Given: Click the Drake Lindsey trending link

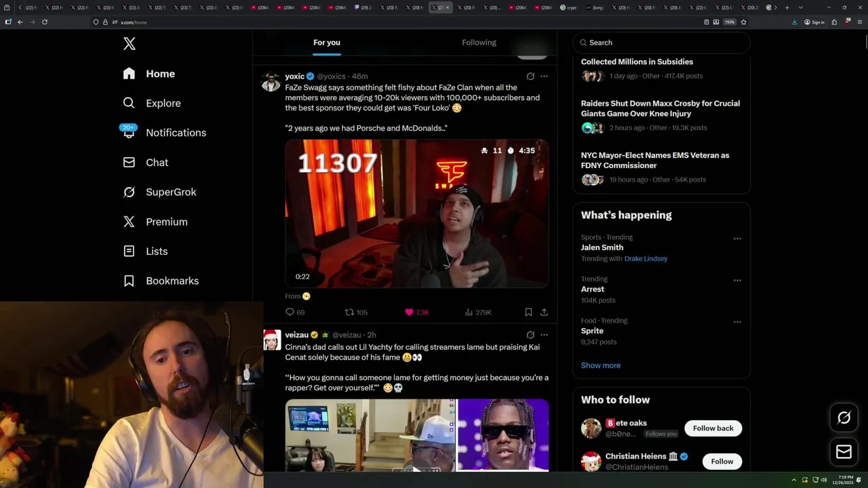Looking at the screenshot, I should 646,259.
